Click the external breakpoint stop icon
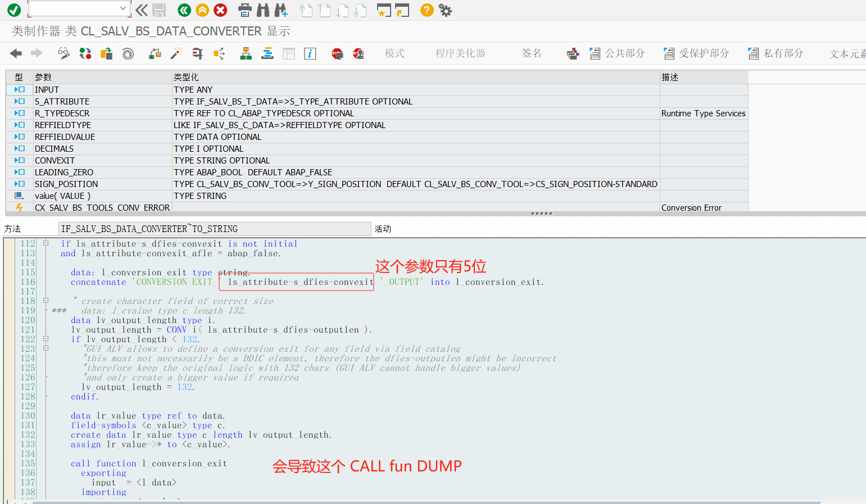The height and width of the screenshot is (504, 866). [x=359, y=53]
